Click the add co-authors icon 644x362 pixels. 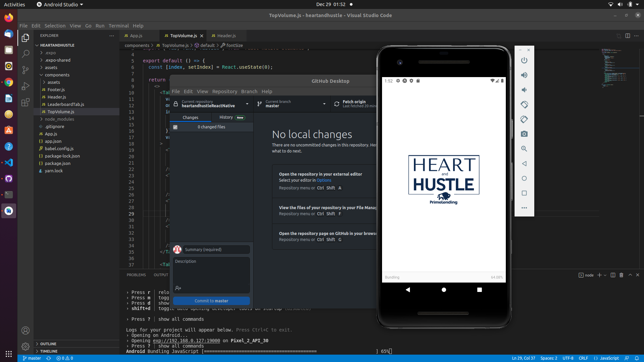coord(178,288)
